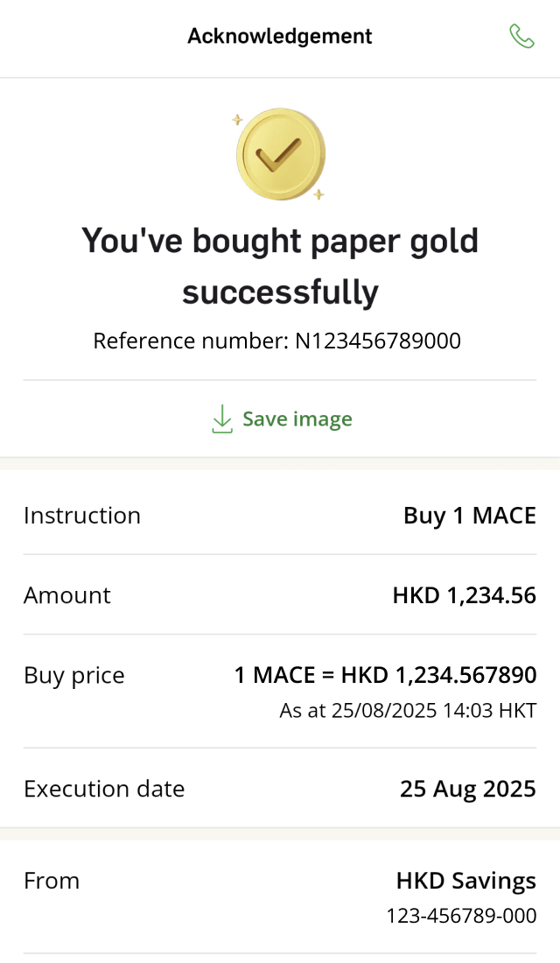Image resolution: width=560 pixels, height=963 pixels.
Task: Tap the green phone call icon
Action: [x=521, y=36]
